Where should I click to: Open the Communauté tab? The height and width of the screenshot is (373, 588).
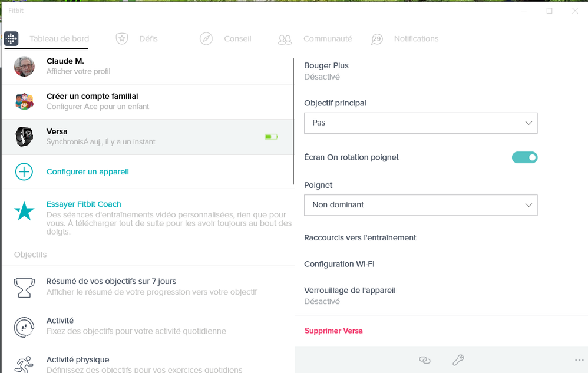pyautogui.click(x=328, y=39)
